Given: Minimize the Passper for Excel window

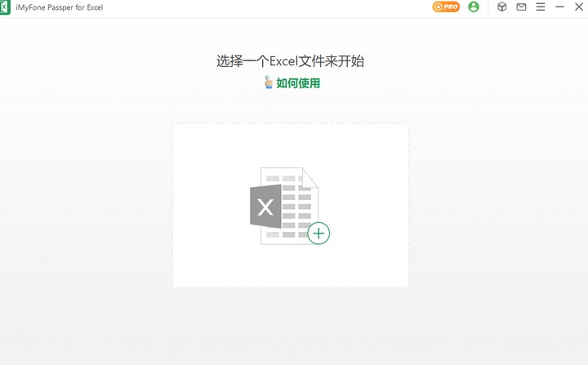Looking at the screenshot, I should click(x=560, y=7).
